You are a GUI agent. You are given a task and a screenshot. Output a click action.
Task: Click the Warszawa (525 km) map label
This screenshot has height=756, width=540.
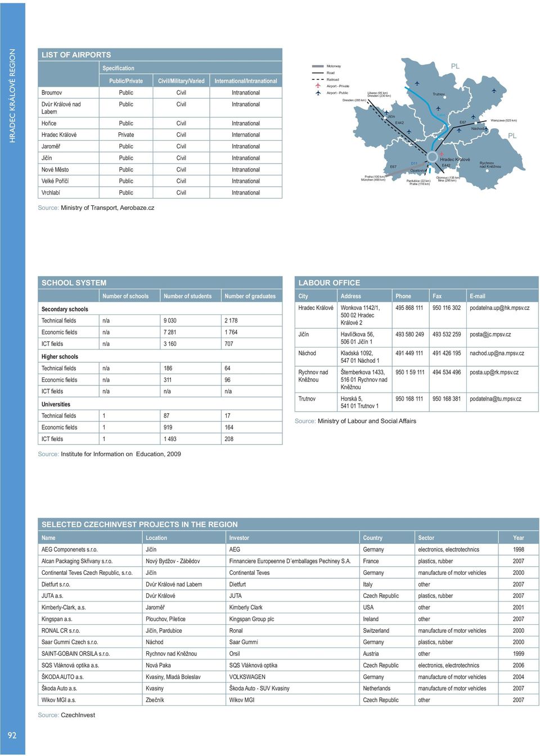503,120
